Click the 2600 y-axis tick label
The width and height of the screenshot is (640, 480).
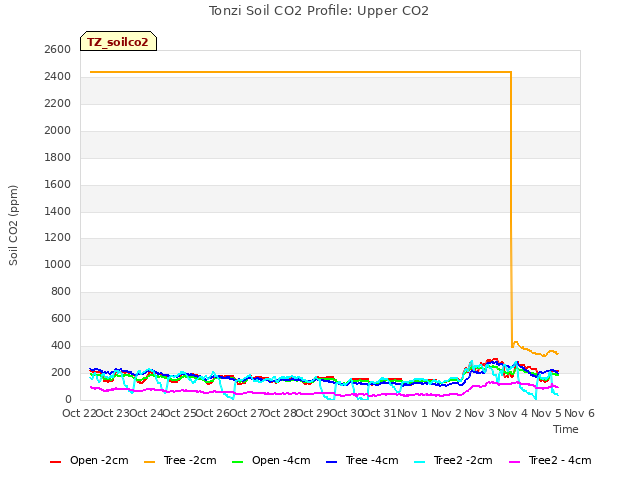58,50
